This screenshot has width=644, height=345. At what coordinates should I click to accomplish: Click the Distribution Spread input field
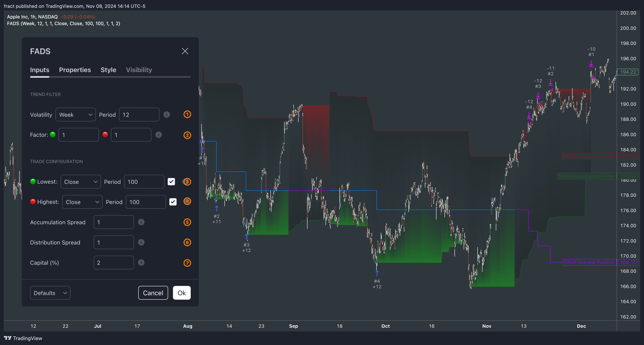tap(114, 242)
